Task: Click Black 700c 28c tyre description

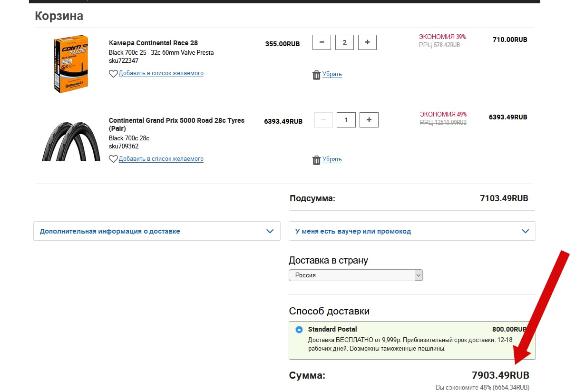Action: 129,138
